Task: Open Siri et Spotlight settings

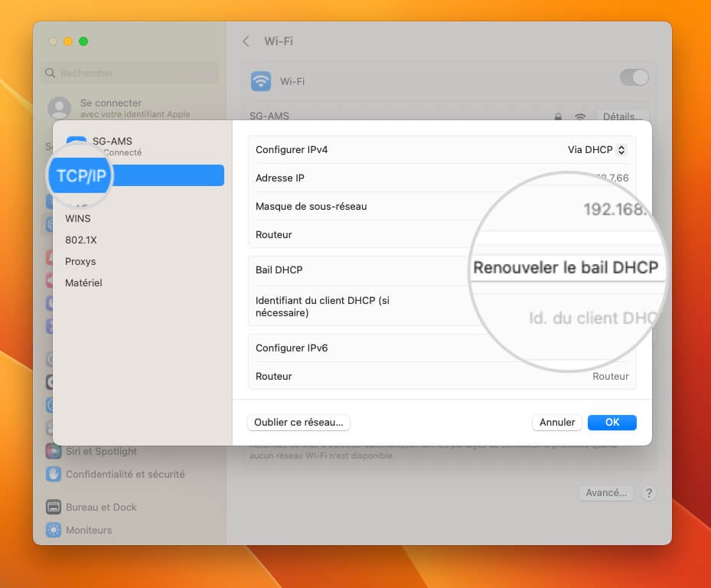Action: point(101,452)
